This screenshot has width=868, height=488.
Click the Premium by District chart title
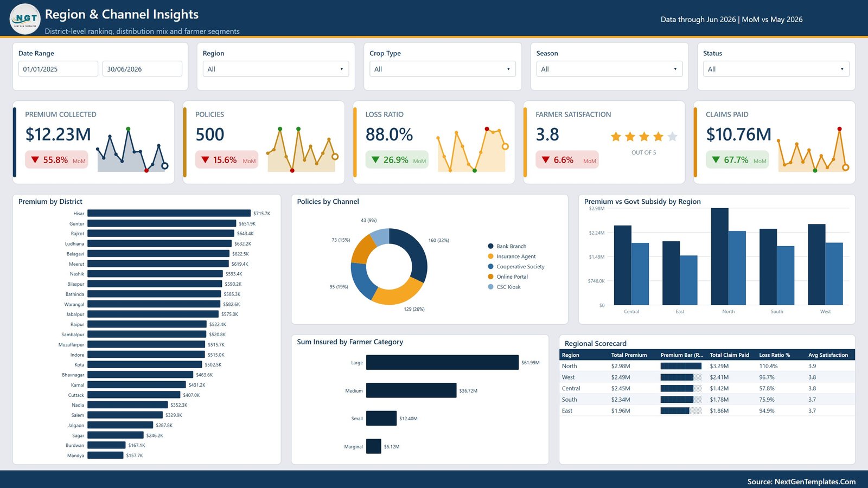[50, 202]
